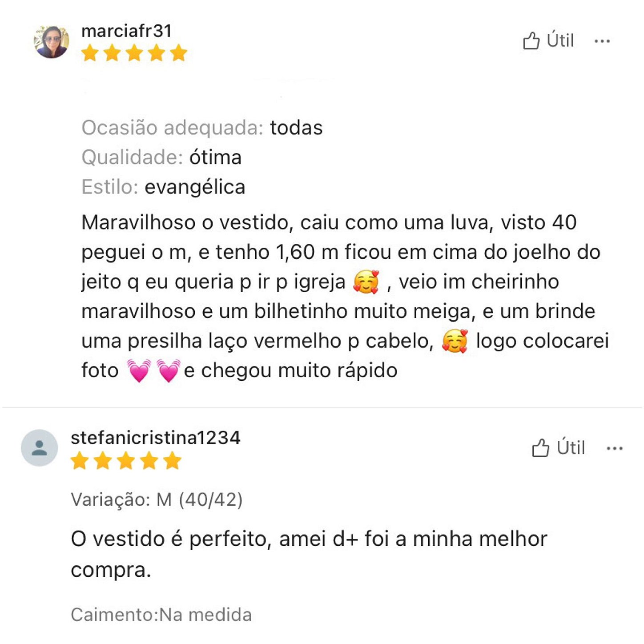Open the stefanicristina1234 username profile link
Viewport: 644px width, 644px height.
[x=155, y=438]
